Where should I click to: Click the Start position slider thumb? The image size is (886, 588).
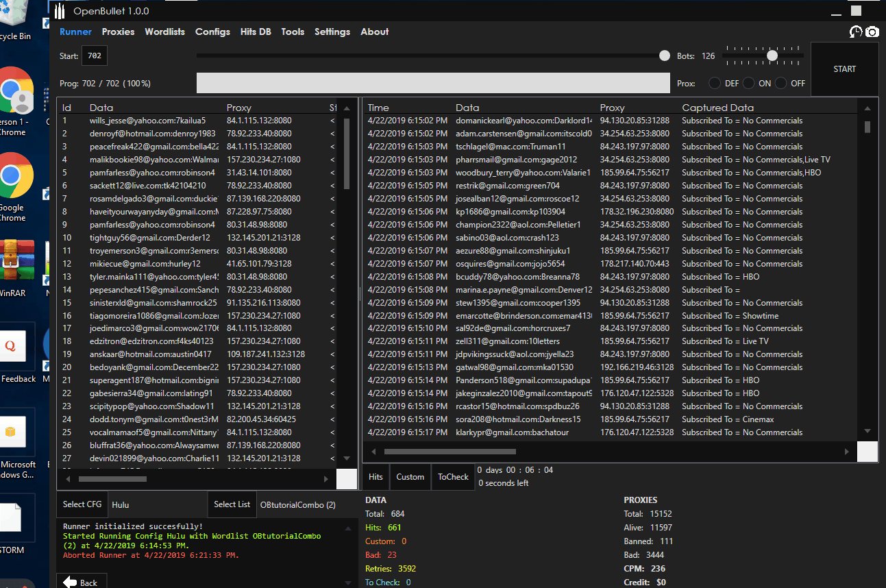click(x=664, y=56)
